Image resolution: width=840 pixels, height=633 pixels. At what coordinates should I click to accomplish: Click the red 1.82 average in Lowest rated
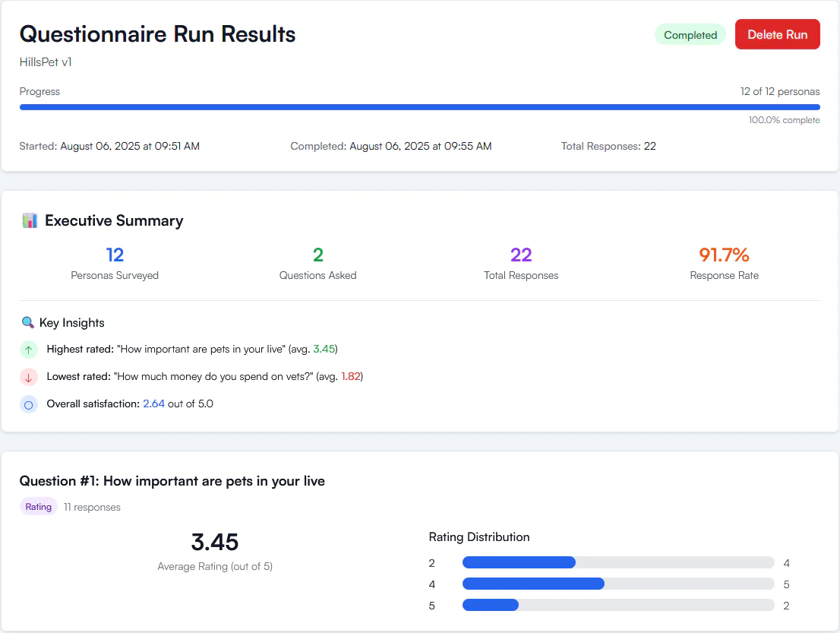(x=351, y=376)
